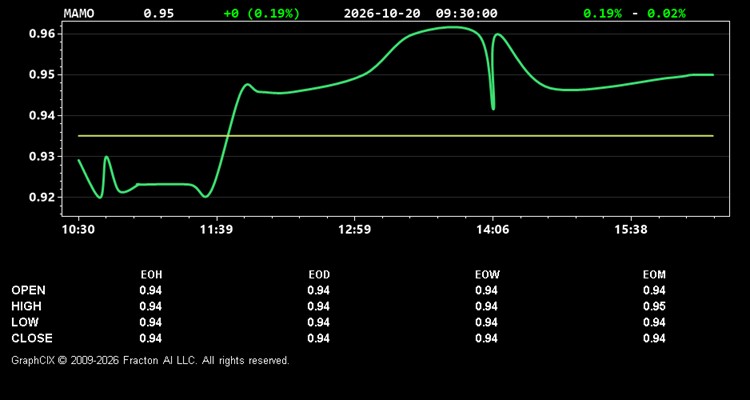Click the EOH OPEN value 0.94
The height and width of the screenshot is (400, 750).
[x=151, y=290]
